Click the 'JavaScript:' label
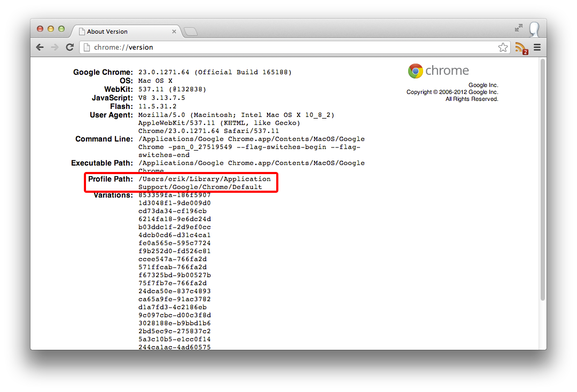577x392 pixels. (x=112, y=98)
